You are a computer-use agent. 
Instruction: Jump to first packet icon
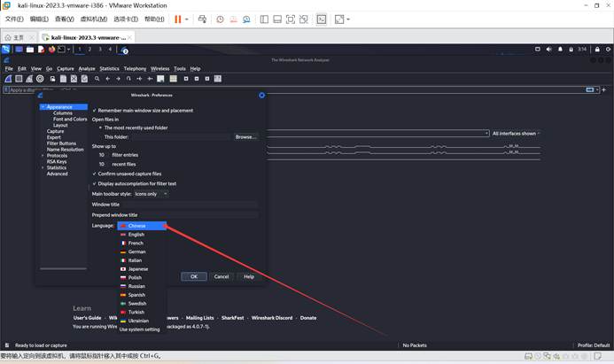pos(139,79)
